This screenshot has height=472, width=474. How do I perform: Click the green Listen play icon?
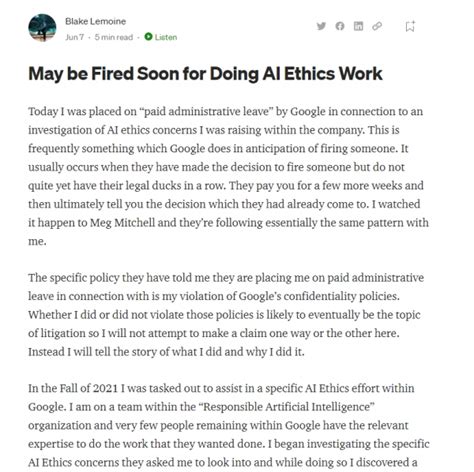click(x=148, y=37)
